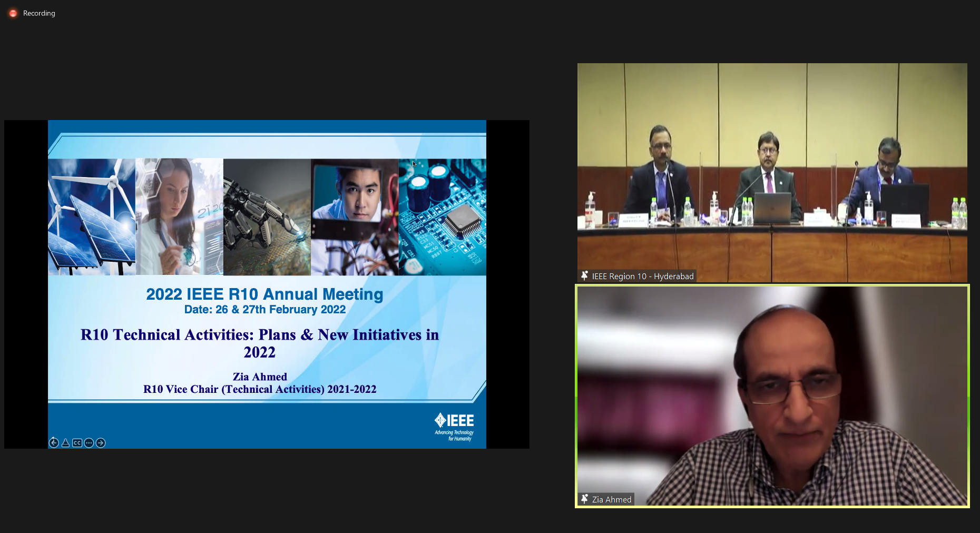Screen dimensions: 980x533
Task: Click the R10 Technical Activities heading
Action: 260,343
